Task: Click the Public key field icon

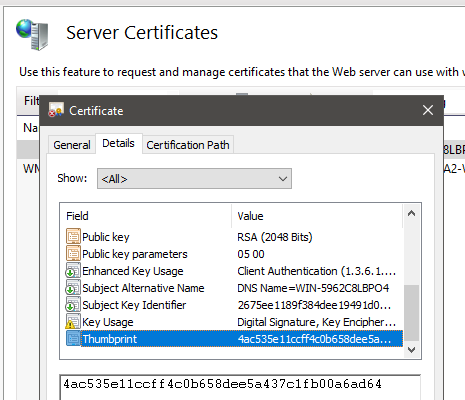Action: (73, 237)
